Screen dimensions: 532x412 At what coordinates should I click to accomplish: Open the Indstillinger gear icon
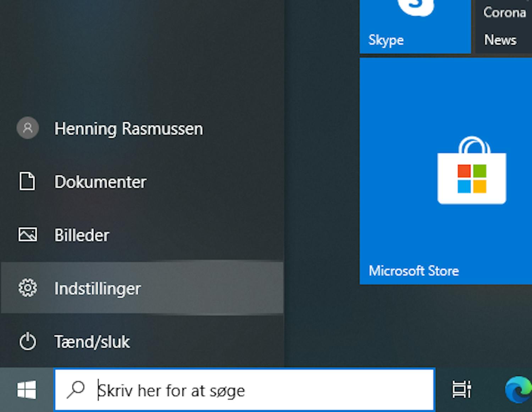click(27, 288)
